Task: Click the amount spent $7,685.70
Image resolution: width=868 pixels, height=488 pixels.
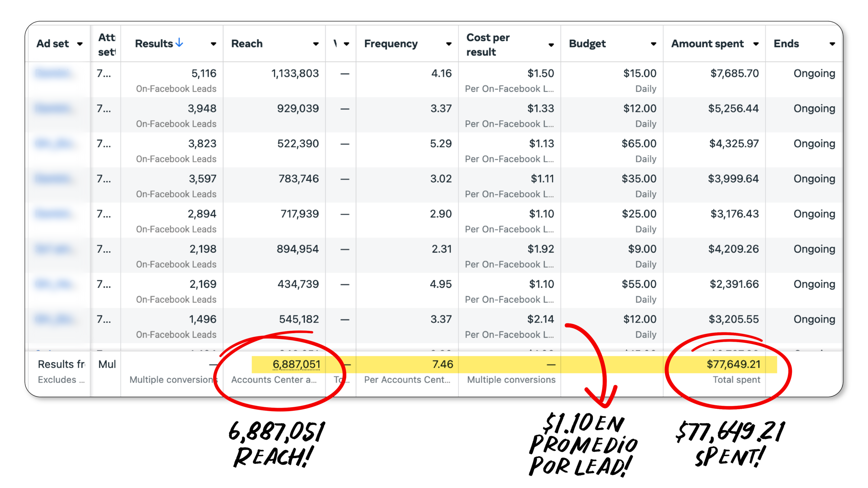Action: pos(735,73)
